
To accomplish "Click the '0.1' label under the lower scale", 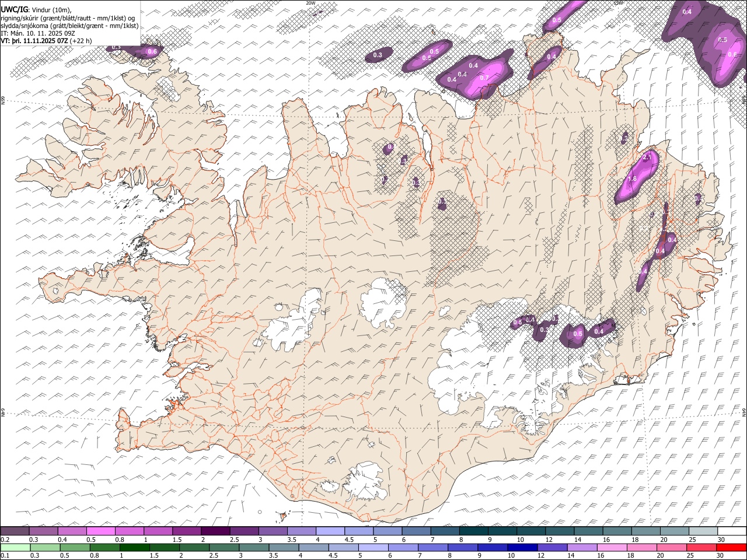I will coord(5,556).
